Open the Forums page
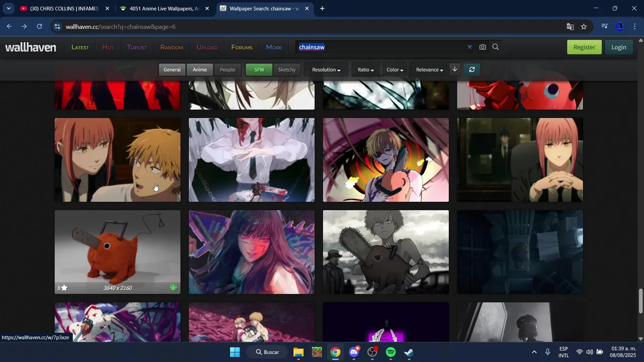 click(x=242, y=47)
